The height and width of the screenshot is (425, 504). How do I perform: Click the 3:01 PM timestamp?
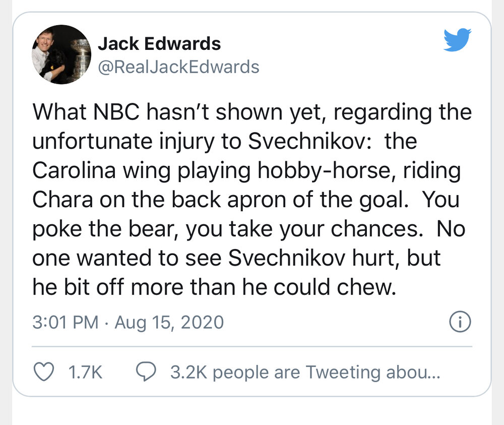(65, 322)
